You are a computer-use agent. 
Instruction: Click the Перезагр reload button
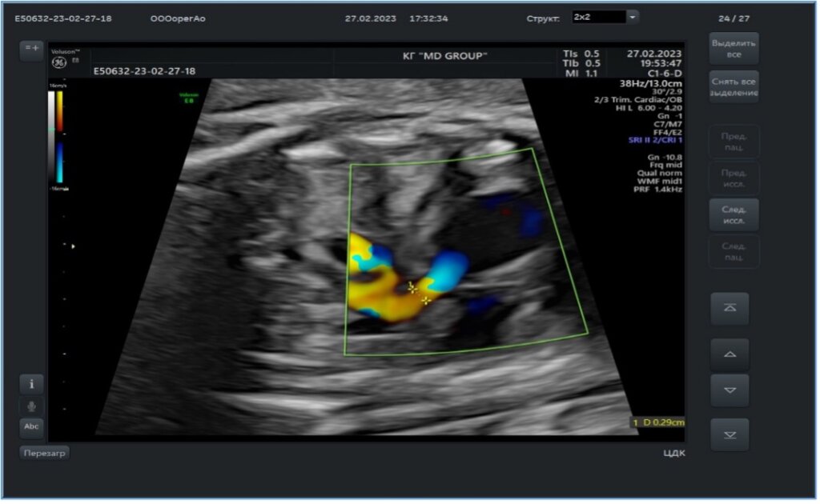pos(45,453)
